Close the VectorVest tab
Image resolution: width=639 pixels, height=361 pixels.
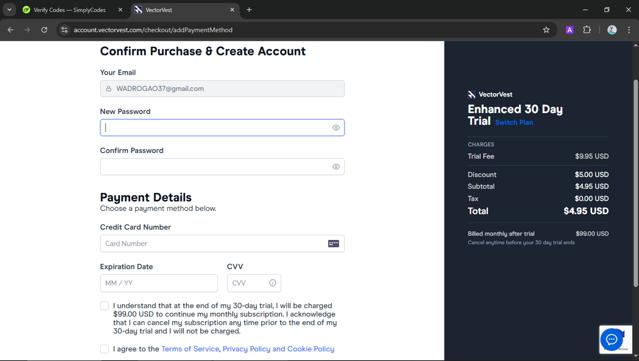point(232,10)
